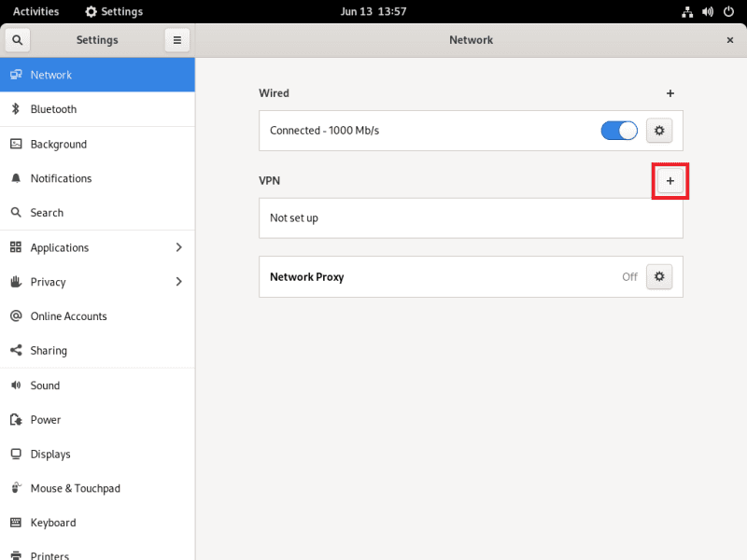Click the power icon in top bar
This screenshot has height=560, width=747.
click(727, 12)
